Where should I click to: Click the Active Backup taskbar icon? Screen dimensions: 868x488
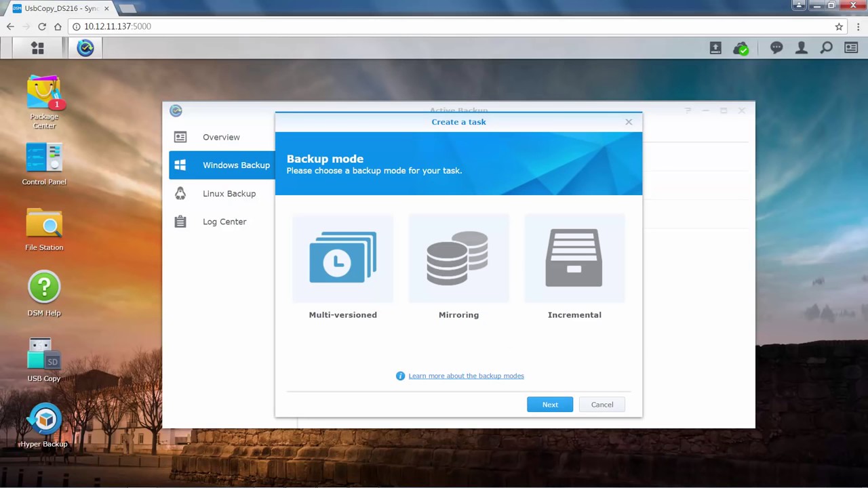click(85, 48)
